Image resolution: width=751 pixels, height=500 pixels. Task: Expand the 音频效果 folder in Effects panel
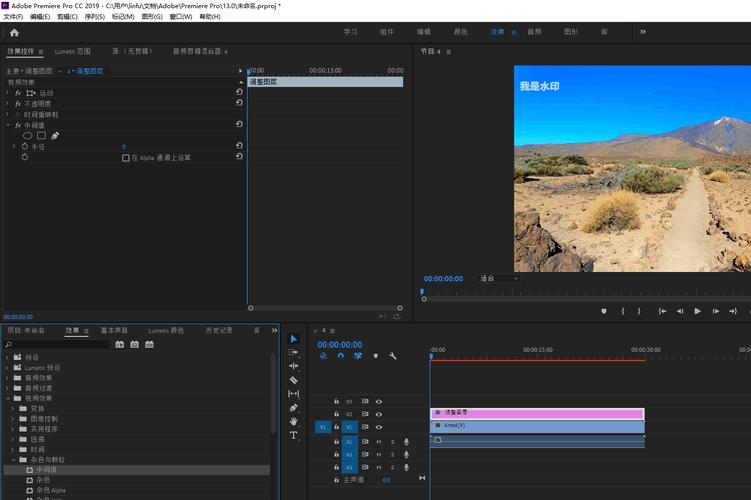point(9,378)
